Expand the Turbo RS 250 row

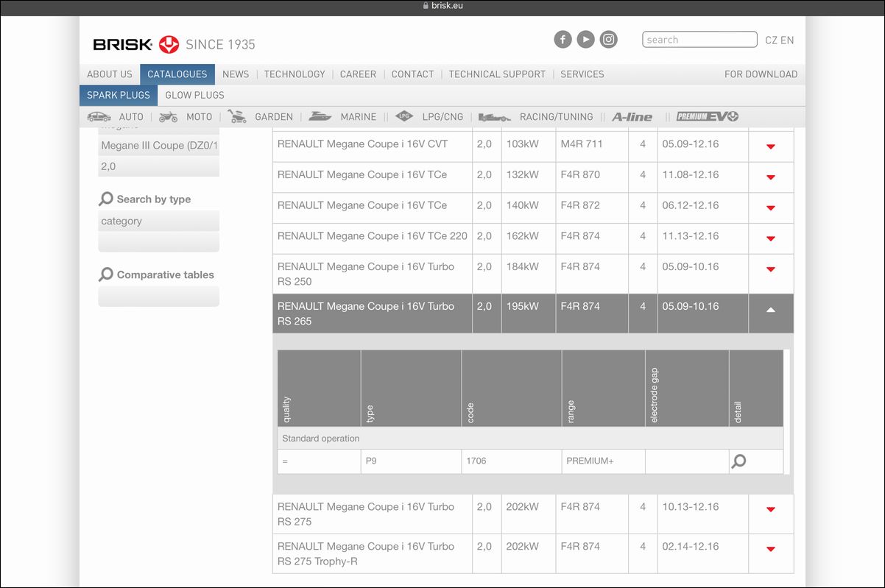pos(771,269)
